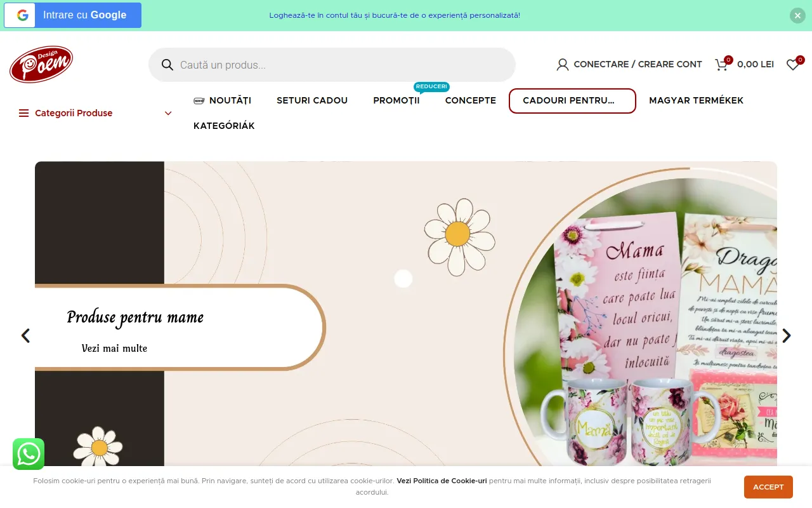Click the Categorii Produse label
The height and width of the screenshot is (508, 812).
point(74,113)
